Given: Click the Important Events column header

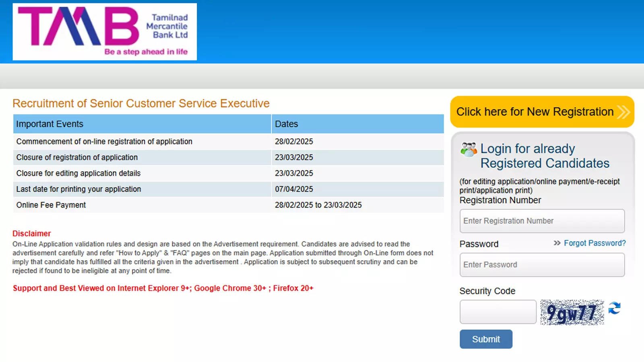Looking at the screenshot, I should [142, 124].
